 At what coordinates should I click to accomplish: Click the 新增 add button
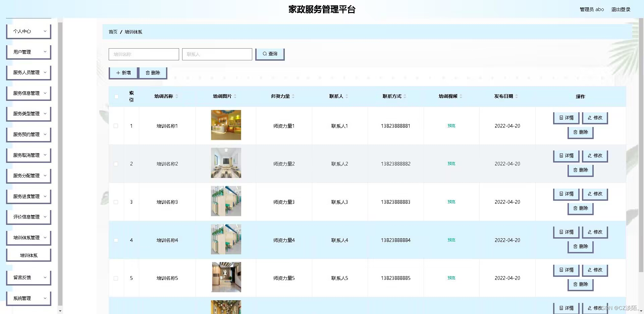123,73
